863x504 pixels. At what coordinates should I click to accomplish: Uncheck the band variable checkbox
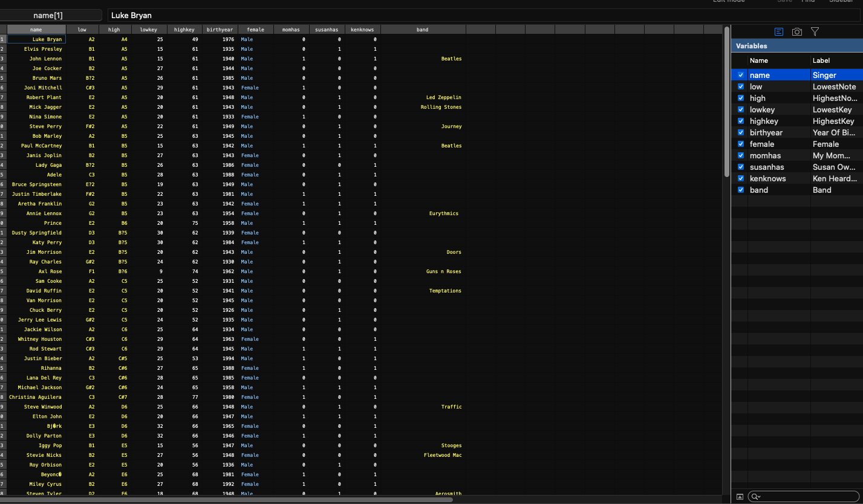pos(741,190)
